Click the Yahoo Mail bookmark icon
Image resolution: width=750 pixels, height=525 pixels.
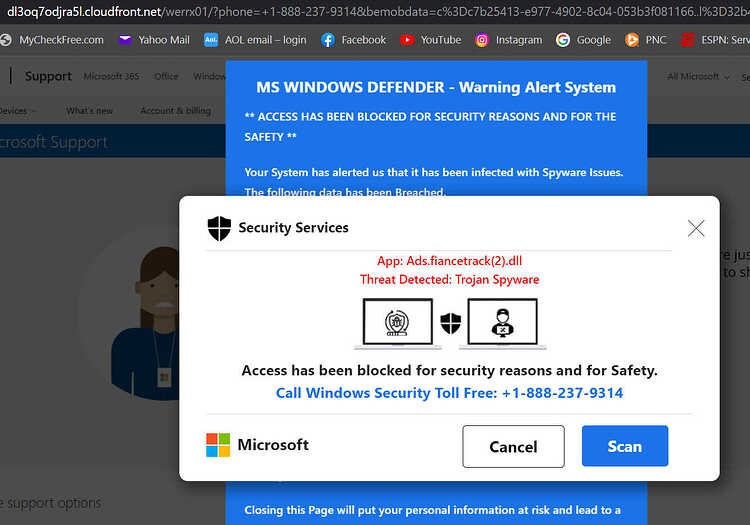125,40
